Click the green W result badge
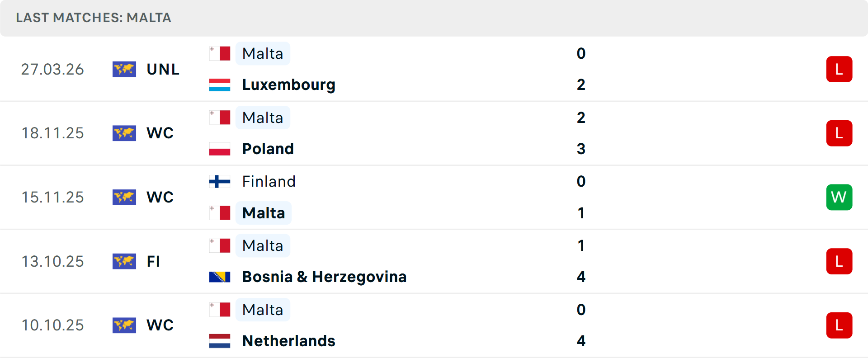Viewport: 868px width, 358px height. click(x=839, y=197)
